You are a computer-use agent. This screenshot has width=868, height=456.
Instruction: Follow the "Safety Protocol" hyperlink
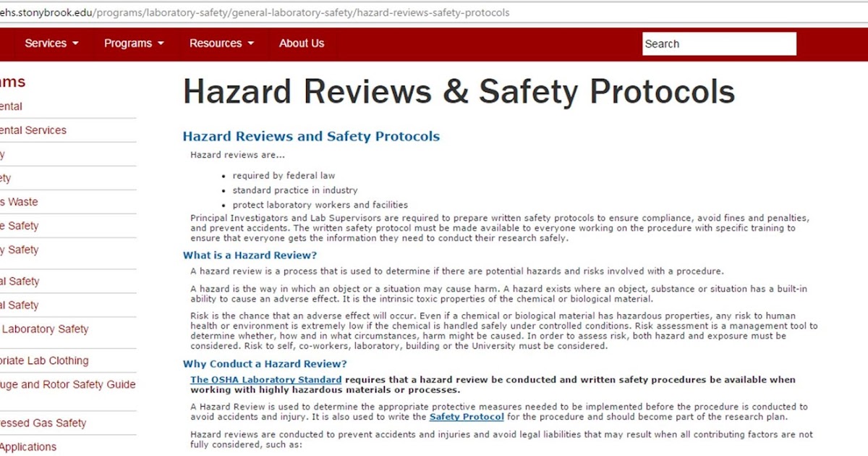(x=467, y=416)
